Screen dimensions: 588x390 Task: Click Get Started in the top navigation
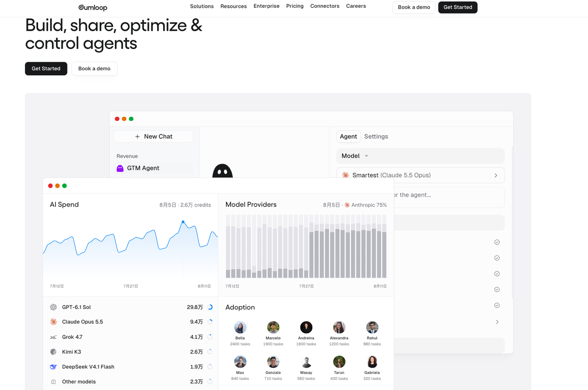(x=458, y=7)
